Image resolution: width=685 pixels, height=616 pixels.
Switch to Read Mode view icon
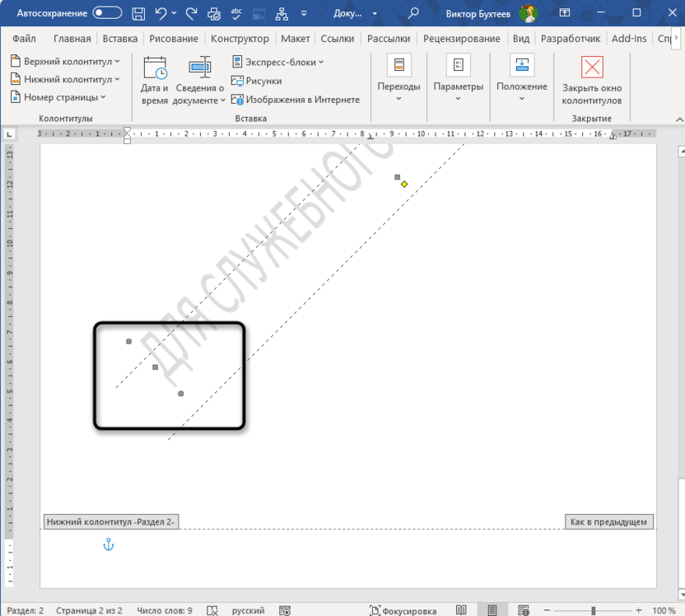pos(461,610)
